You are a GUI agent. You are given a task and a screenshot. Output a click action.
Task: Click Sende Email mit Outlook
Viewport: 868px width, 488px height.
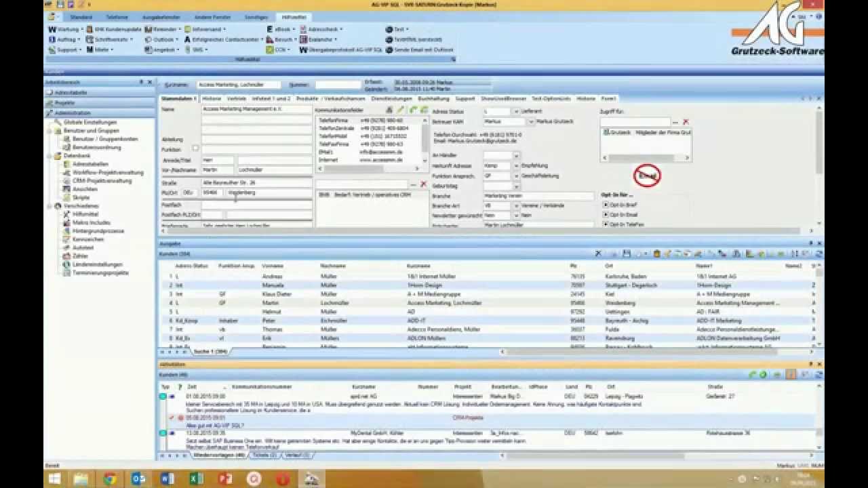point(420,49)
